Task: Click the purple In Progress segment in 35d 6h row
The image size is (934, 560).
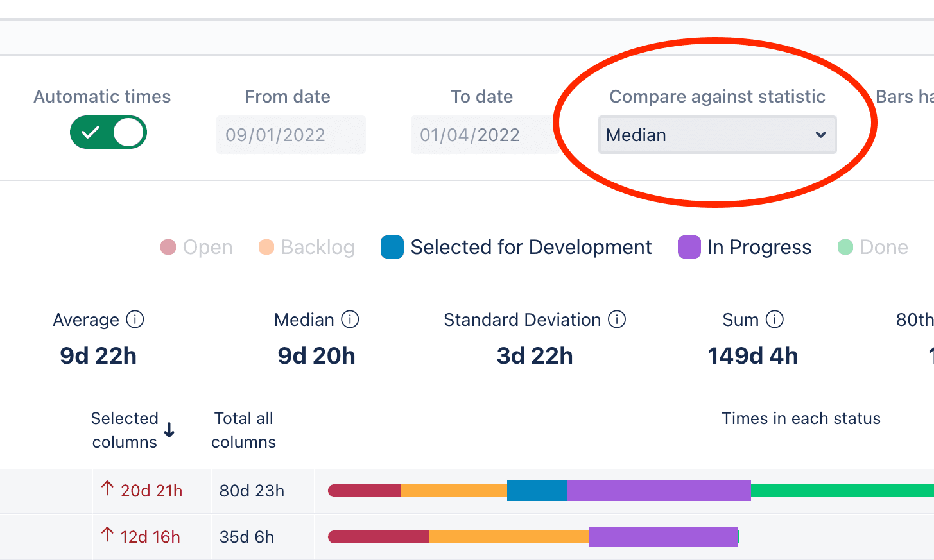Action: point(663,537)
